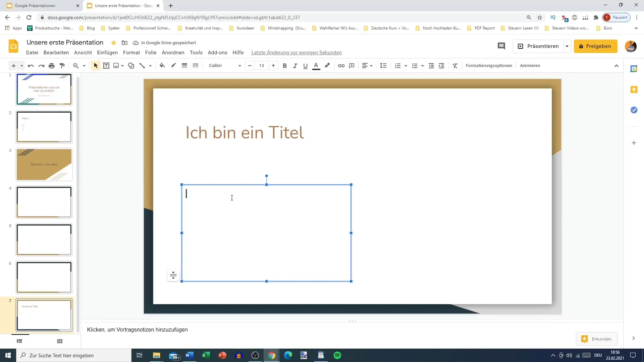This screenshot has width=644, height=362.
Task: Open the text color picker
Action: point(316,66)
